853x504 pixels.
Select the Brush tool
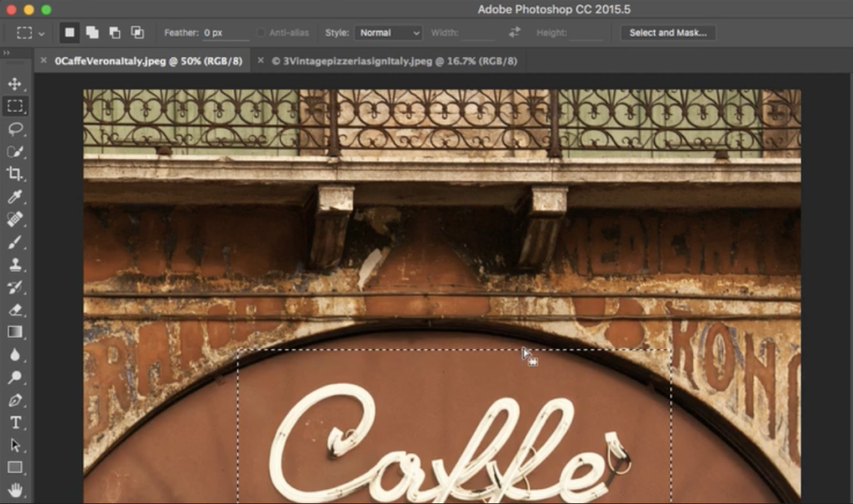[x=15, y=242]
